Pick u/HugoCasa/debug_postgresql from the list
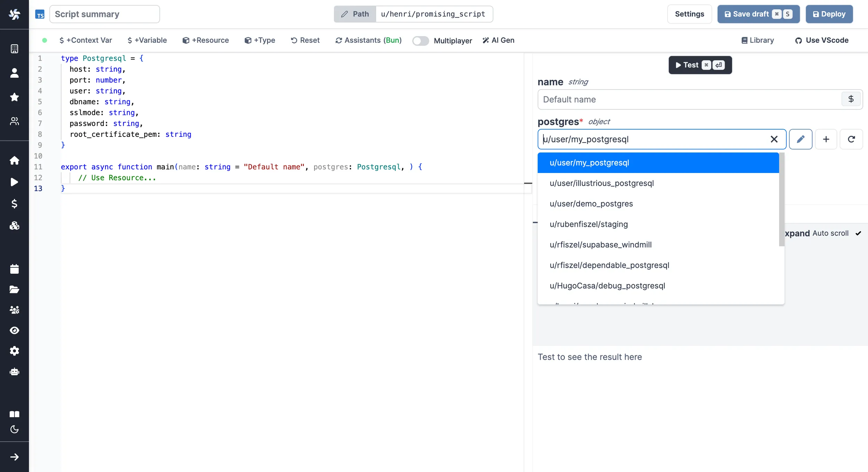The image size is (868, 472). [x=607, y=286]
